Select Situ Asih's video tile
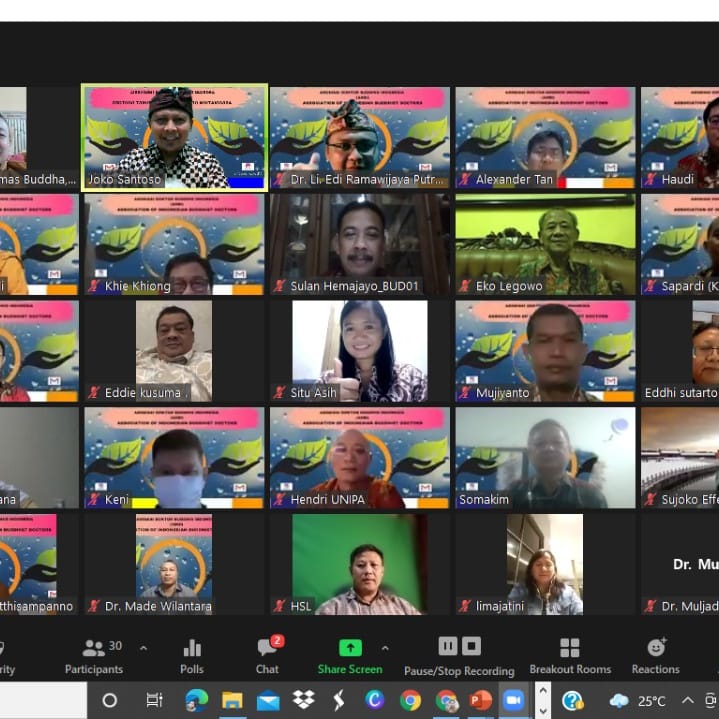The height and width of the screenshot is (719, 719). click(360, 351)
